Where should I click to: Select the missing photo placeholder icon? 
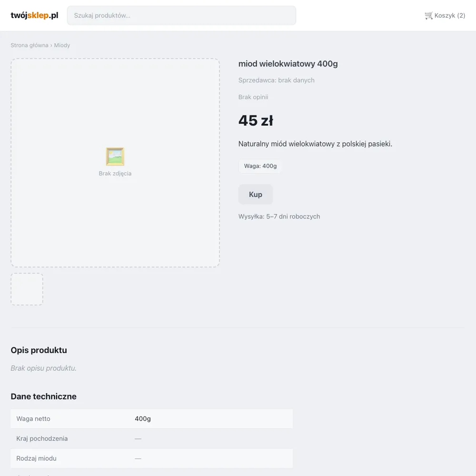[x=115, y=156]
